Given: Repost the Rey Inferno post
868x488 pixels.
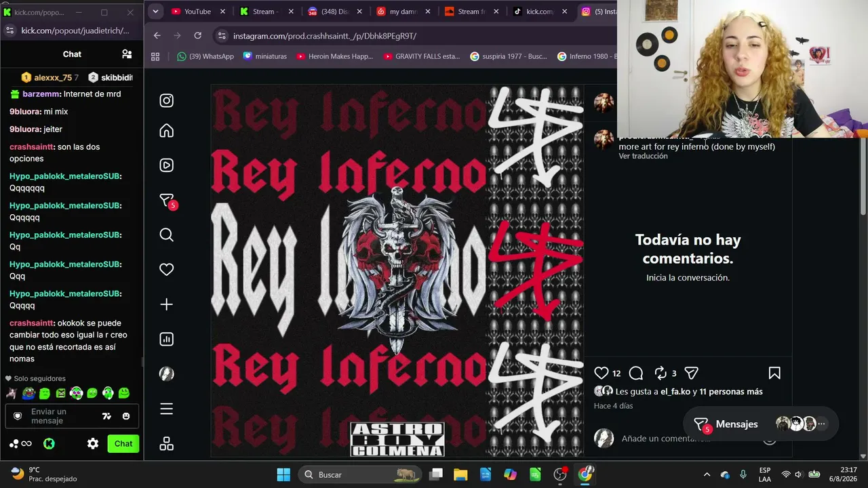Looking at the screenshot, I should pyautogui.click(x=660, y=373).
